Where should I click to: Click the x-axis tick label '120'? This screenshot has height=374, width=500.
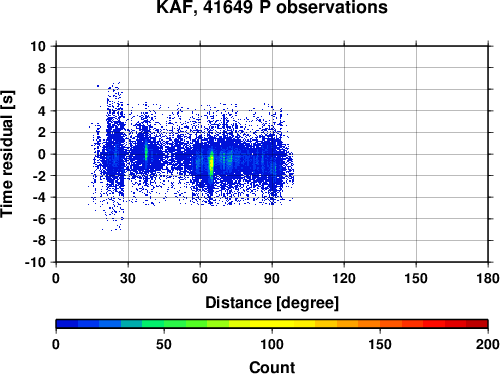pyautogui.click(x=344, y=278)
